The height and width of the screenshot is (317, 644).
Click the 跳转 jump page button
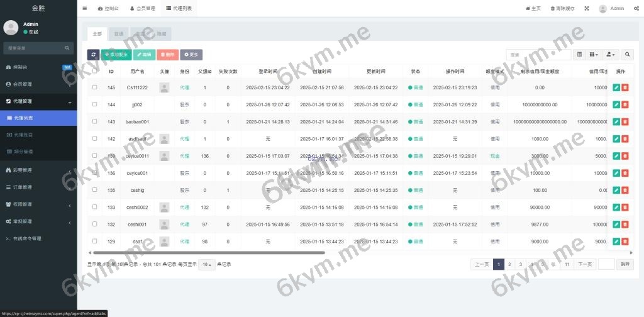click(625, 264)
